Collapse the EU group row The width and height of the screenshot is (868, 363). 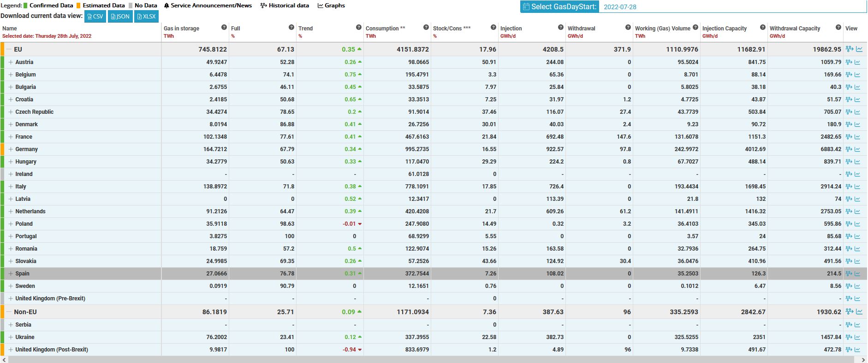pyautogui.click(x=9, y=49)
